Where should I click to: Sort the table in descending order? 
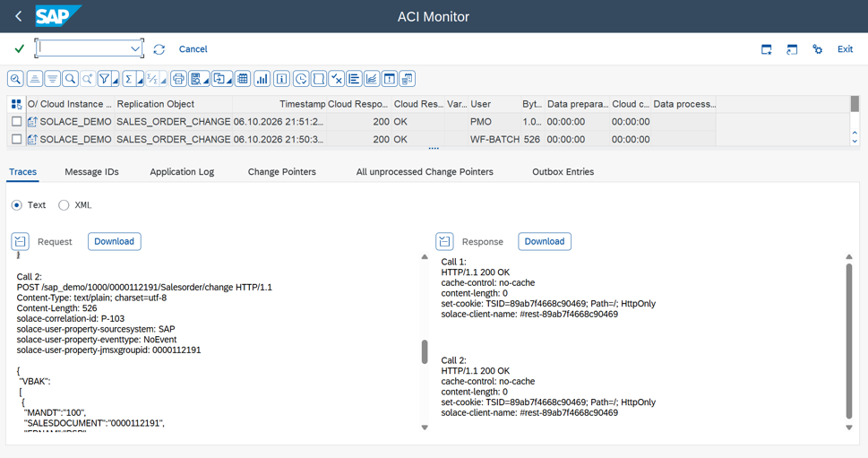pos(53,79)
